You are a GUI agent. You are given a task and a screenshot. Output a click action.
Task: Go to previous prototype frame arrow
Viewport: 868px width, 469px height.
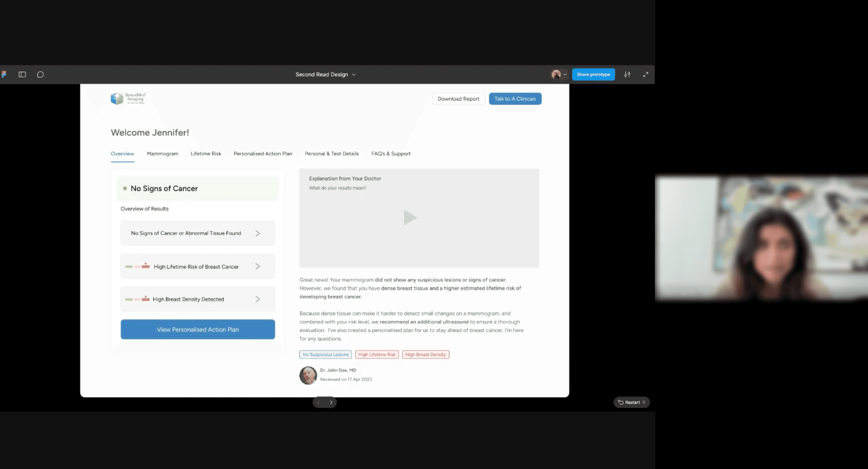(319, 402)
